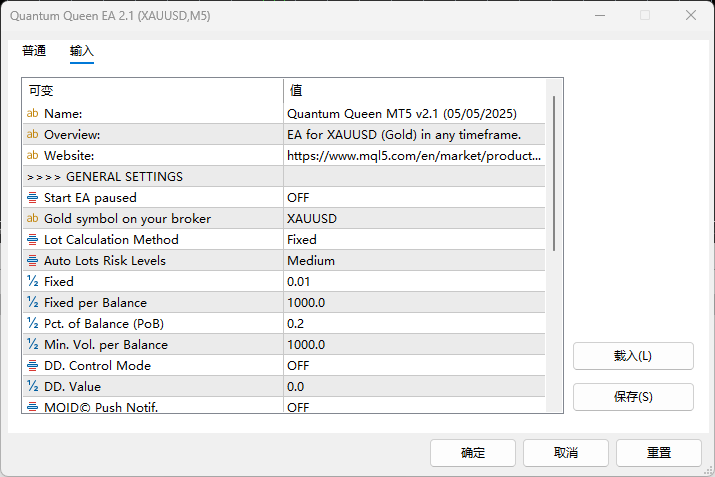Select the DD. Control Mode label

tap(97, 365)
